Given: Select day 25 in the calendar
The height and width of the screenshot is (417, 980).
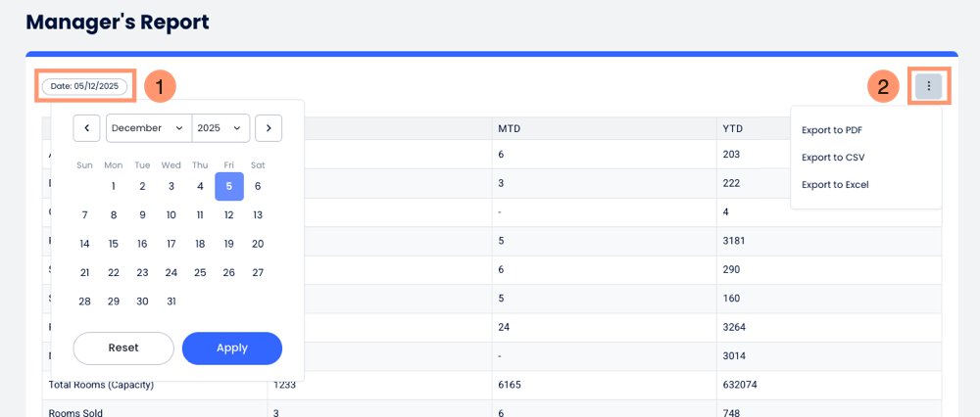Looking at the screenshot, I should (200, 273).
